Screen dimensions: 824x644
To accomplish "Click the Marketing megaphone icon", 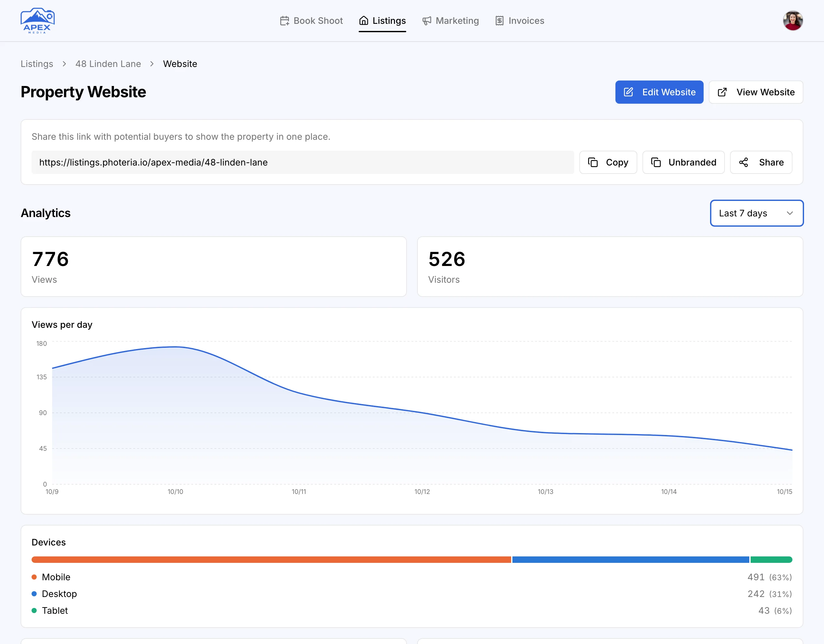I will coord(427,21).
